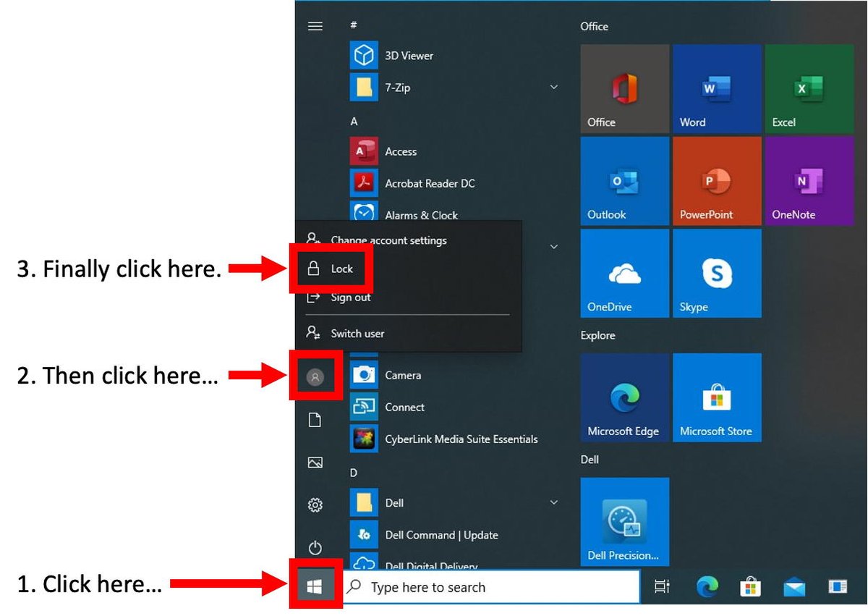Click the taskbar search box
Image resolution: width=868 pixels, height=616 pixels.
[492, 587]
